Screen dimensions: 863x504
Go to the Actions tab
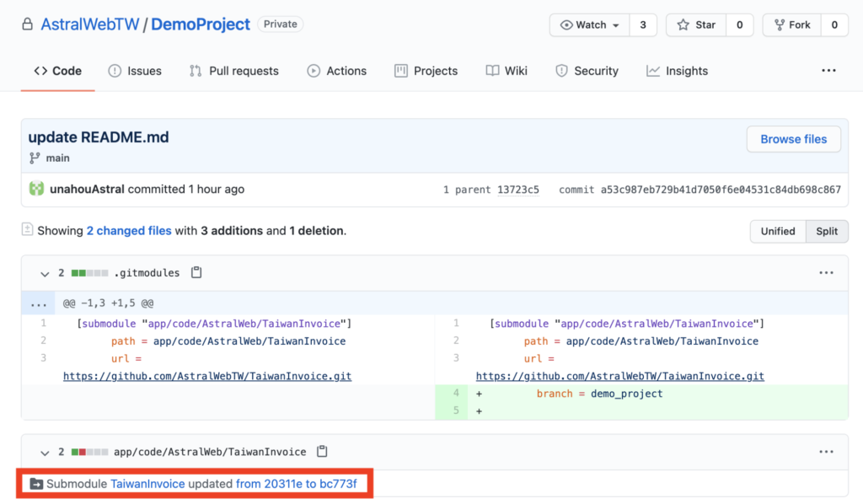pos(337,71)
